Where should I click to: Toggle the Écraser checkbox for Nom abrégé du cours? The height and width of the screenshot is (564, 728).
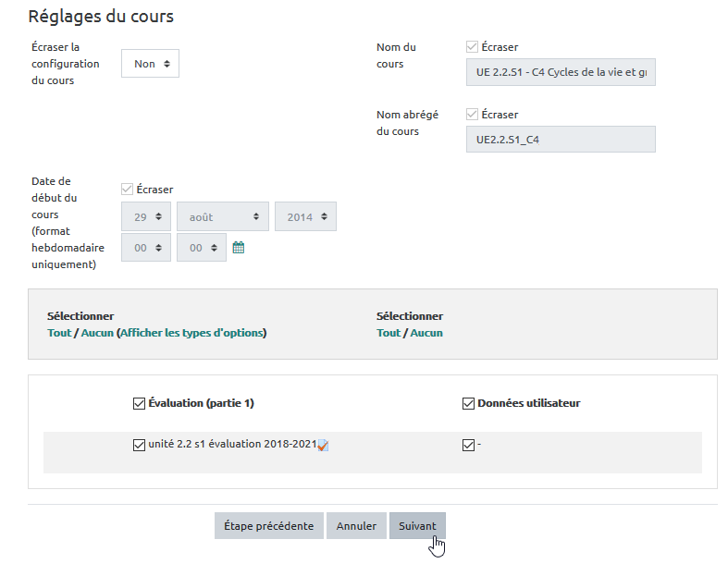pos(473,115)
